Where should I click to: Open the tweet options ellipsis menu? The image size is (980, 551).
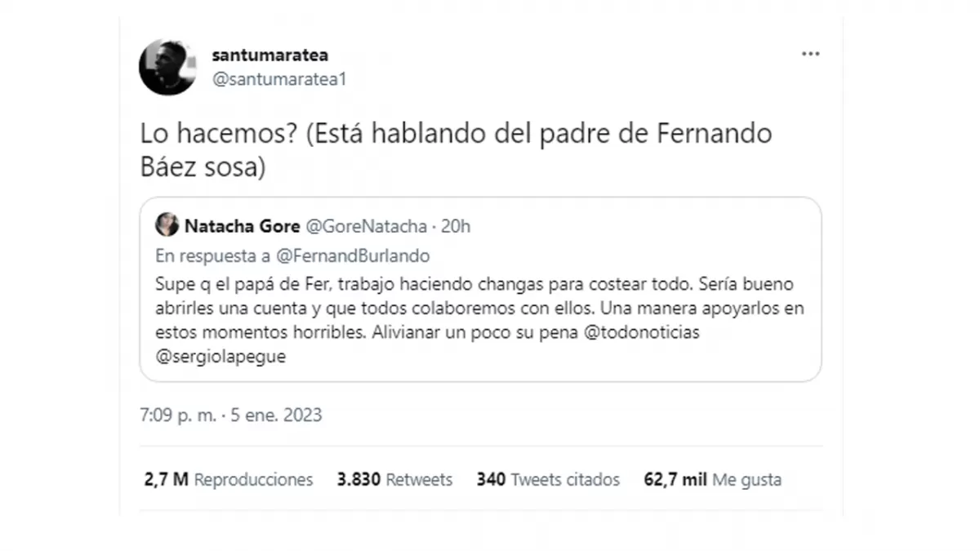tap(810, 53)
